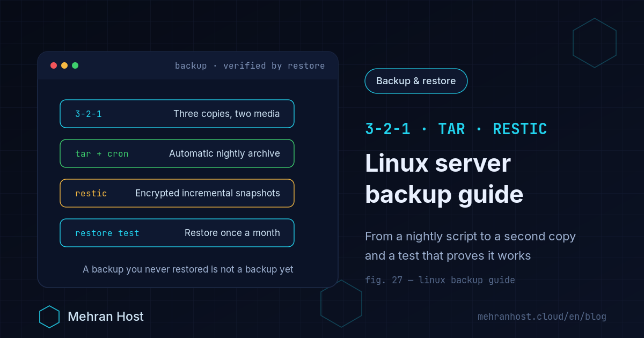This screenshot has width=644, height=338.
Task: Click the 'From a nightly script' subtitle
Action: point(470,246)
